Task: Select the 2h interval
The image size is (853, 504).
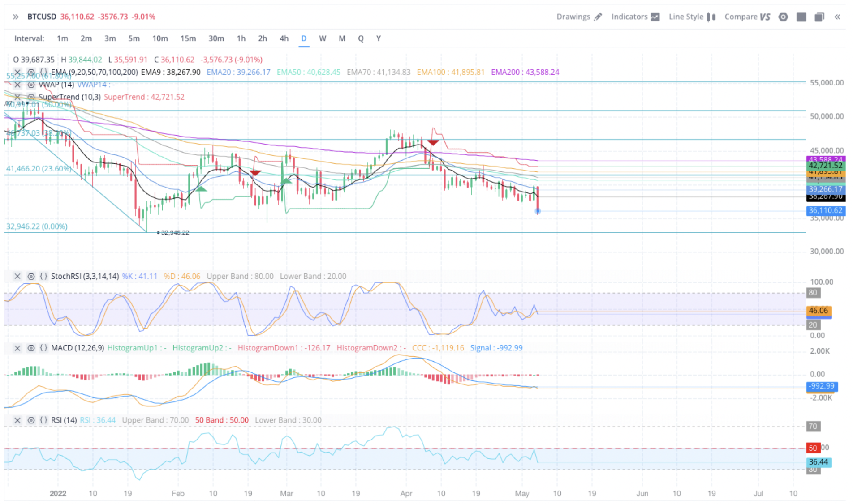Action: coord(263,38)
